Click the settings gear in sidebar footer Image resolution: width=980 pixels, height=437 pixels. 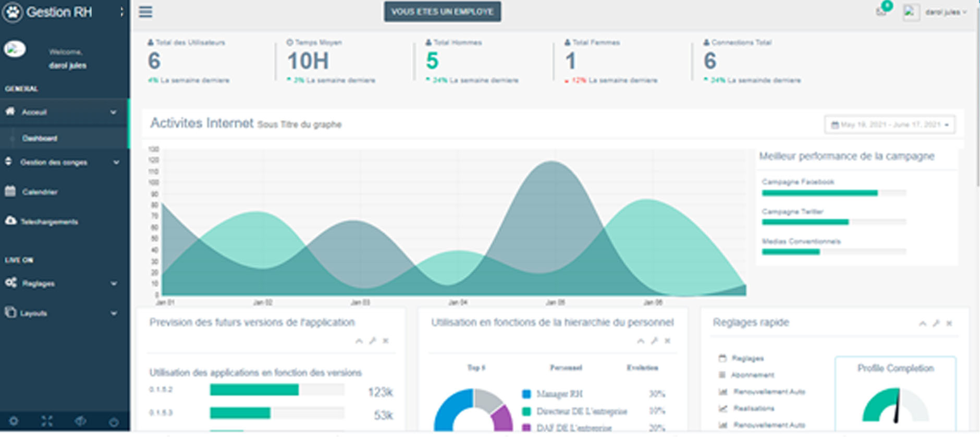click(14, 421)
